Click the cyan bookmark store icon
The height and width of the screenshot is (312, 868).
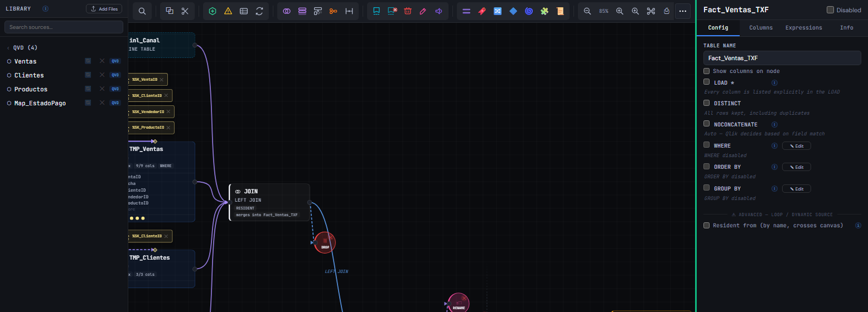(377, 11)
